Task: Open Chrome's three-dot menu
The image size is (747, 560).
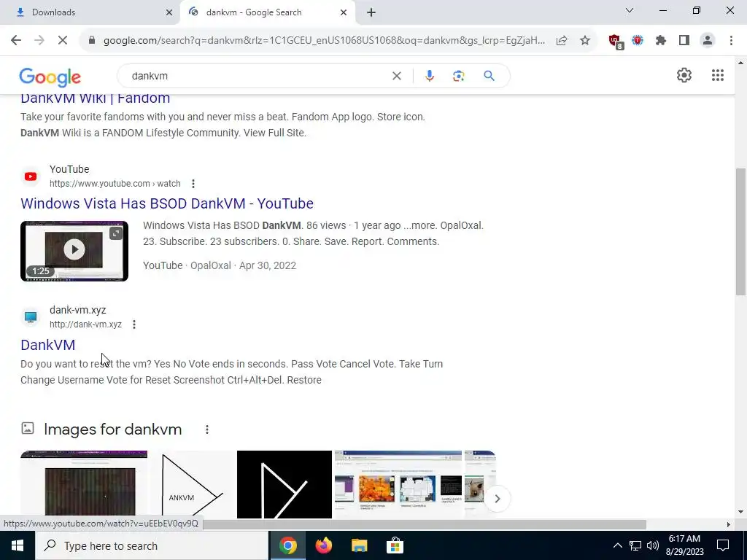Action: click(731, 41)
